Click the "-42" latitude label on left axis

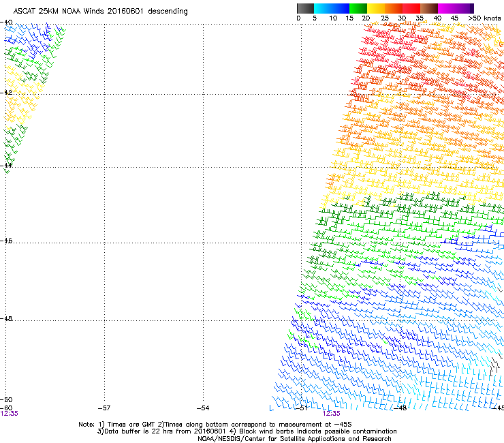pyautogui.click(x=6, y=92)
